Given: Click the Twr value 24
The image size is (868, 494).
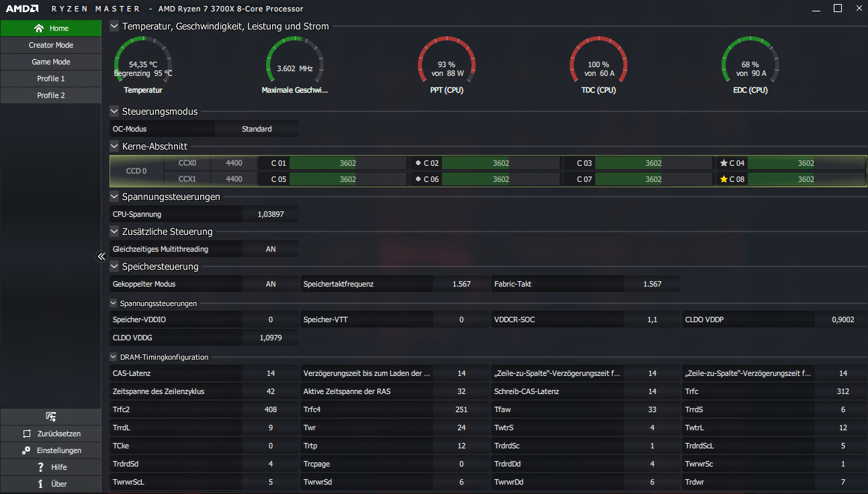Looking at the screenshot, I should tap(462, 428).
